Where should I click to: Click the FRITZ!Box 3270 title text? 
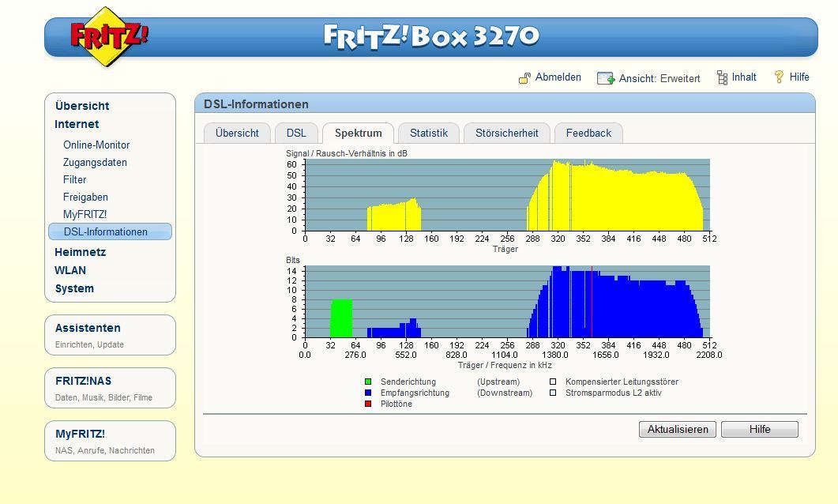point(431,36)
